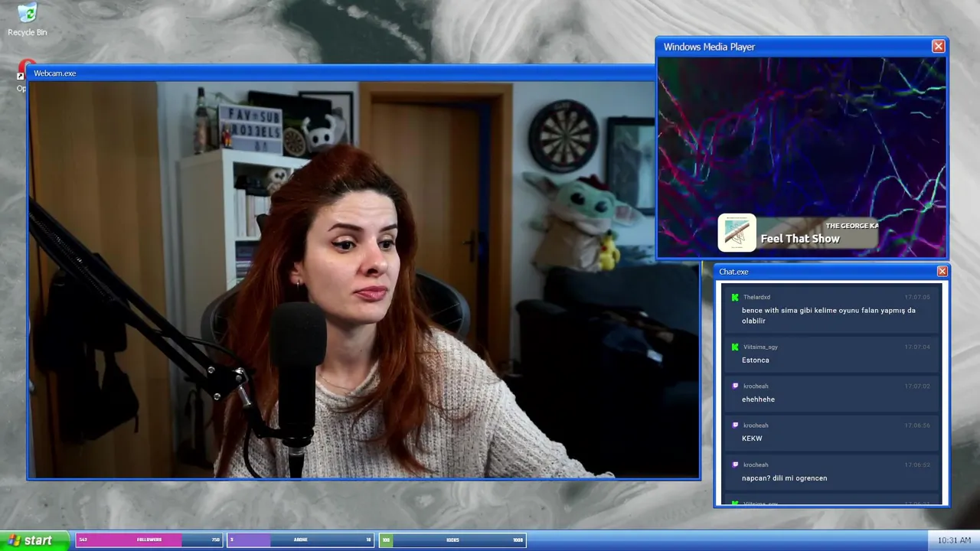
Task: Select the Webcam.exe title bar
Action: coord(341,73)
